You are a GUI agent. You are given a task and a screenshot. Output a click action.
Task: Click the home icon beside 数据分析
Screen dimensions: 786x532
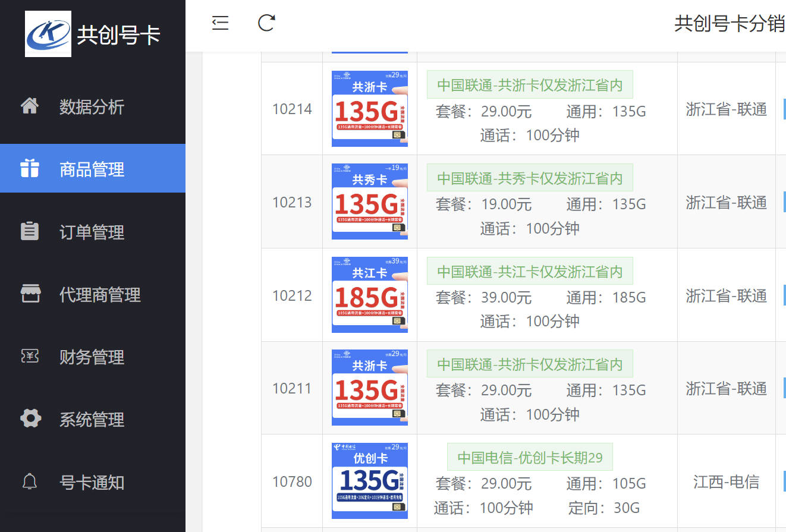(30, 106)
